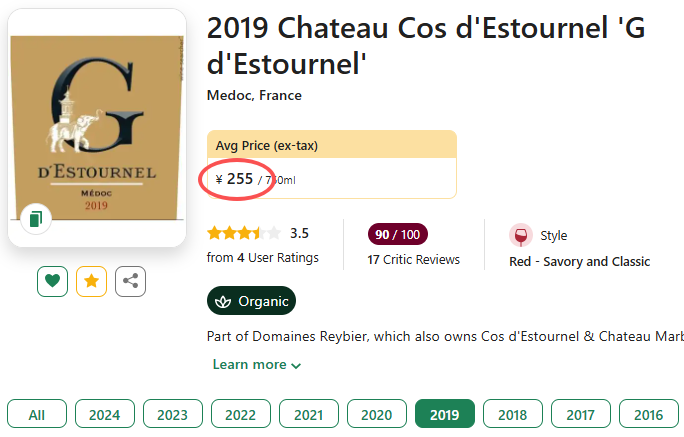Pick the 2020 vintage
This screenshot has height=437, width=684.
(x=376, y=414)
